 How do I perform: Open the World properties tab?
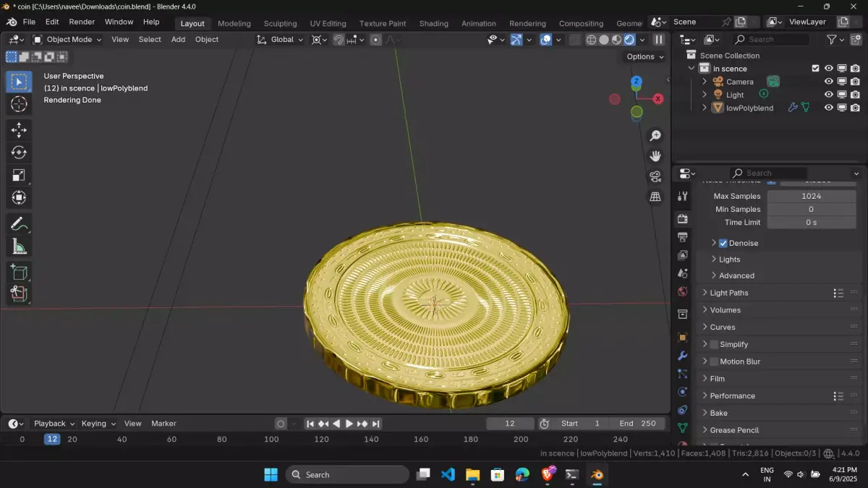(683, 292)
